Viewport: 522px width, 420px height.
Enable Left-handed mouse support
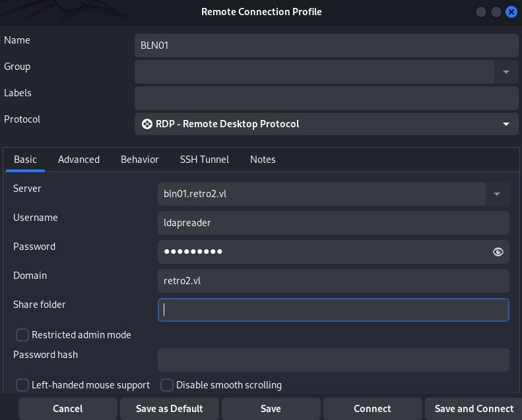(x=22, y=385)
